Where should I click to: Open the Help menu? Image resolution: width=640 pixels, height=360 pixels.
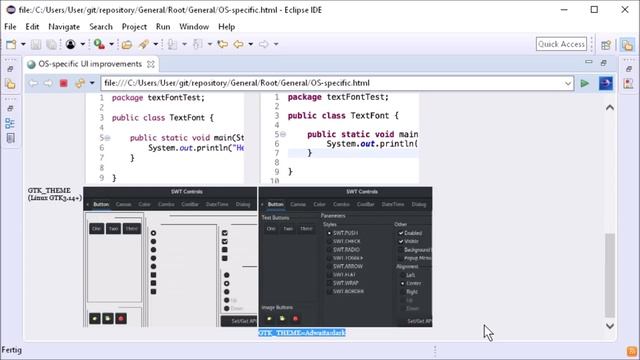point(227,27)
